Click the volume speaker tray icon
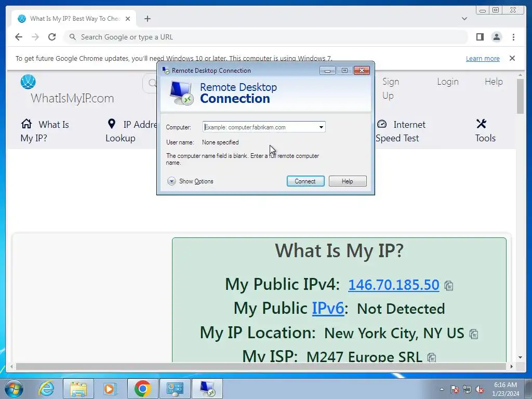This screenshot has width=532, height=399. pyautogui.click(x=480, y=389)
